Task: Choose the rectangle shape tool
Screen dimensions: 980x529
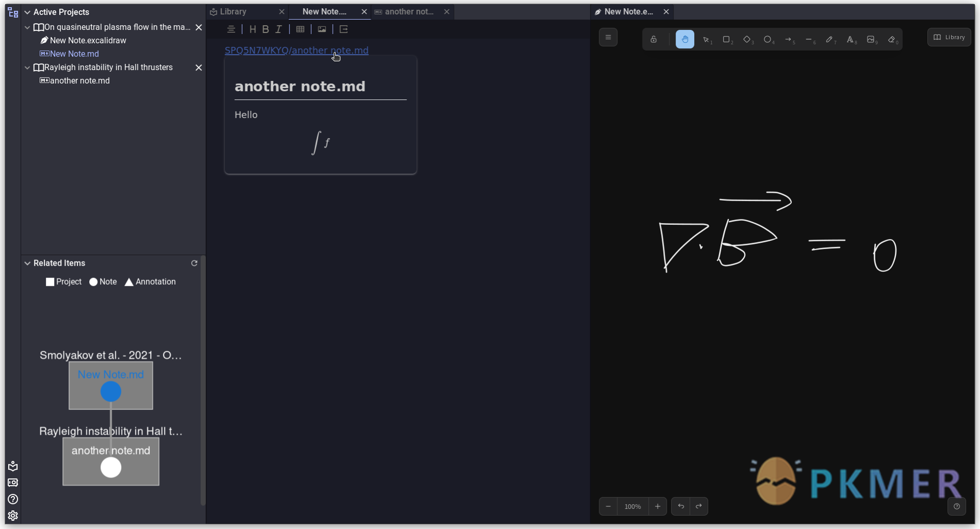Action: pyautogui.click(x=726, y=40)
